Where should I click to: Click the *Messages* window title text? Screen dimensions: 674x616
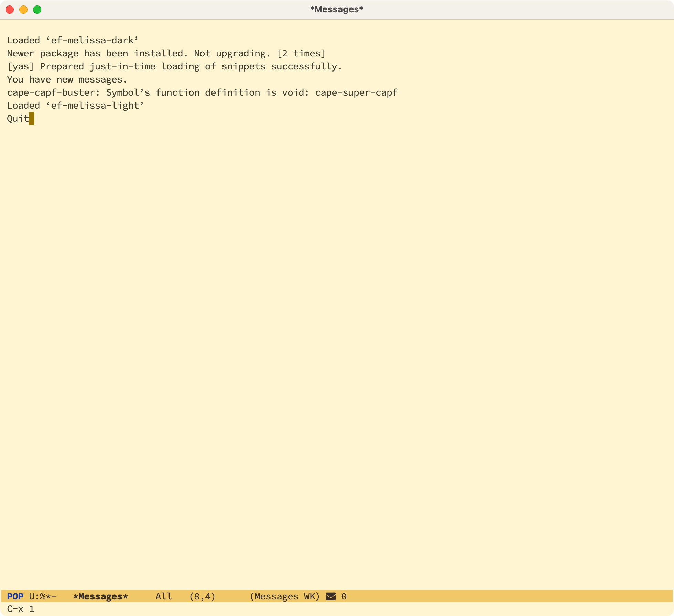pyautogui.click(x=337, y=9)
